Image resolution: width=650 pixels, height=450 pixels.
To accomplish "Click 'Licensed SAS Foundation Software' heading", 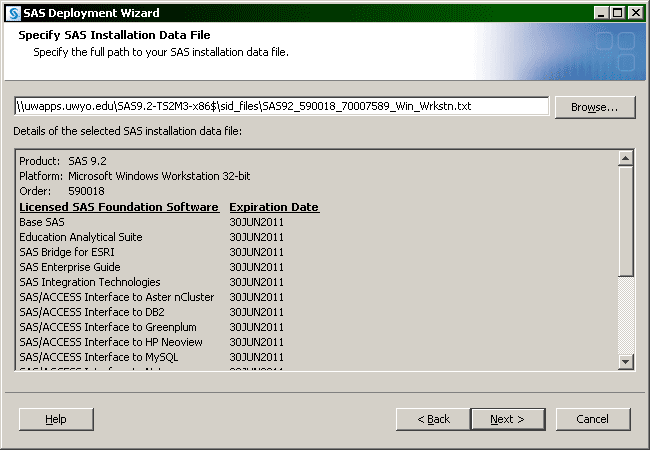I will point(119,207).
